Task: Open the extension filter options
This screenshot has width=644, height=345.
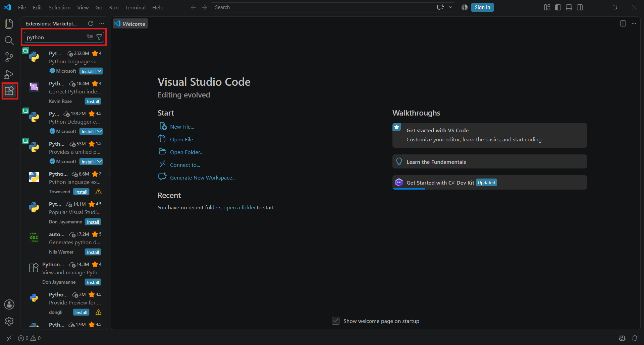Action: [99, 37]
